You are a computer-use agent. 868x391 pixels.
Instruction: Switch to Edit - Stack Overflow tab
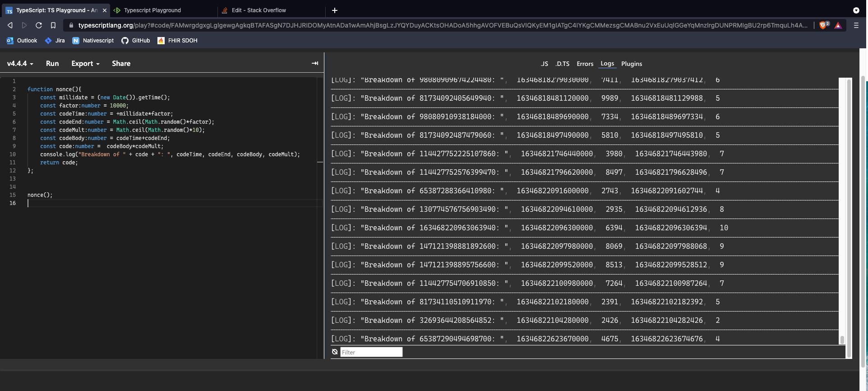(271, 10)
